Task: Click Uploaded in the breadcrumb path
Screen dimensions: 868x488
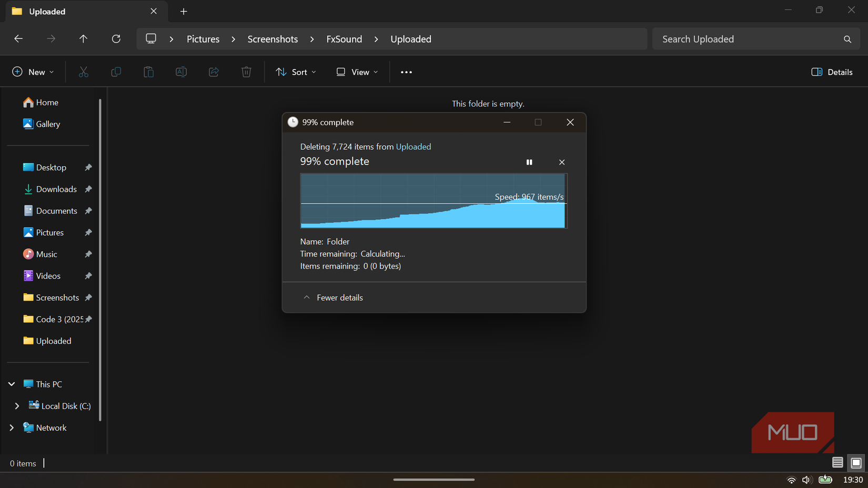Action: pos(411,39)
